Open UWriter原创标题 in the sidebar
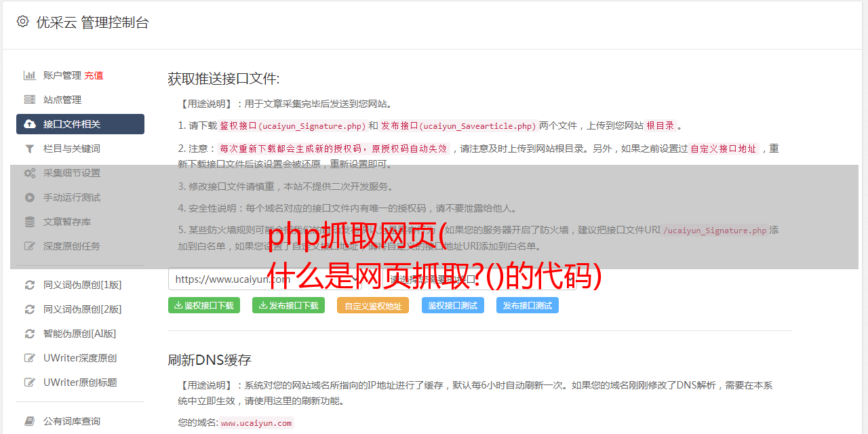This screenshot has width=868, height=434. click(80, 382)
